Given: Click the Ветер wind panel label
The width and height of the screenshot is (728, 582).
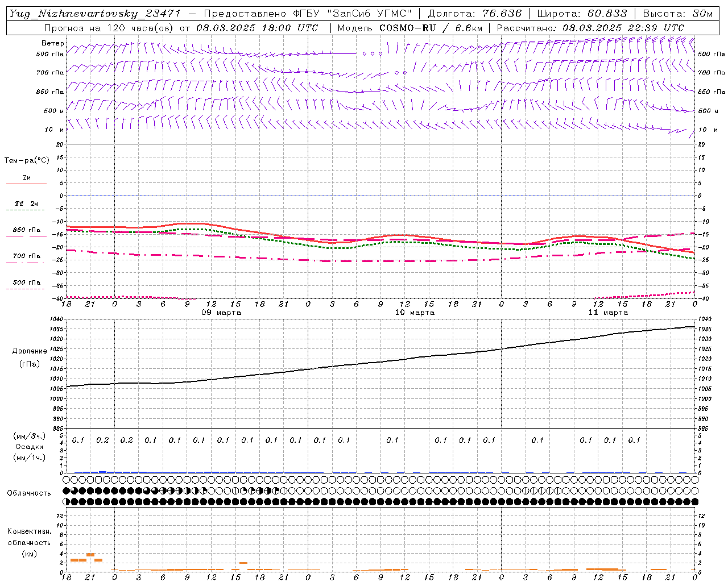Looking at the screenshot, I should 53,43.
